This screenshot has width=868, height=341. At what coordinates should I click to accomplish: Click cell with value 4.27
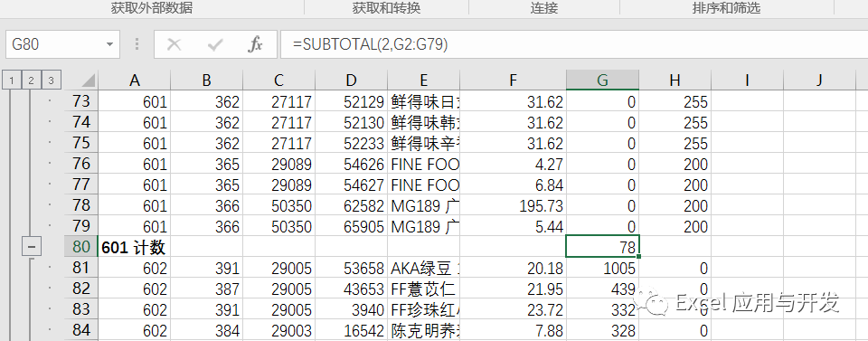pyautogui.click(x=514, y=164)
